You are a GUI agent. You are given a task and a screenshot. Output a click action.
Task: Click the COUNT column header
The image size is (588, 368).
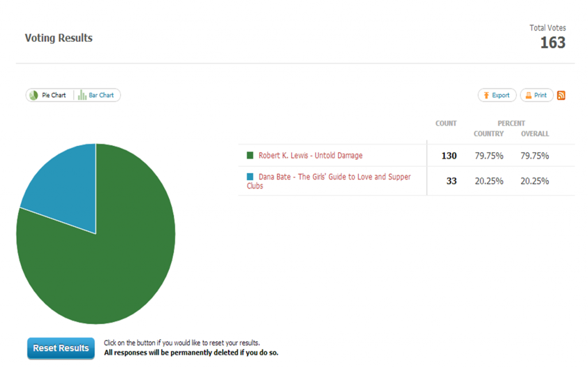click(x=446, y=123)
